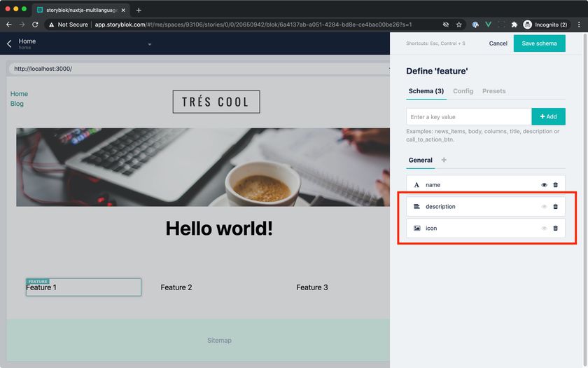
Task: Switch to the Presets tab
Action: pos(493,91)
